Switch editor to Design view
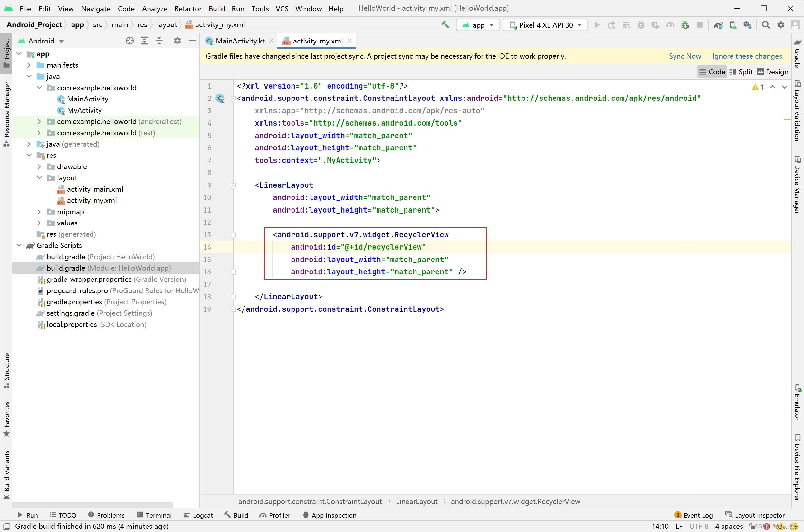Image resolution: width=804 pixels, height=532 pixels. point(773,72)
